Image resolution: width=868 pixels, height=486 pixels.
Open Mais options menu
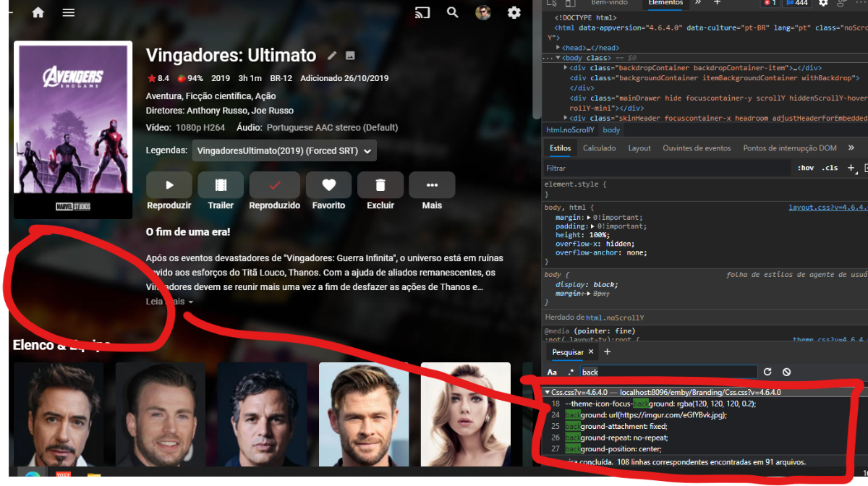coord(432,185)
